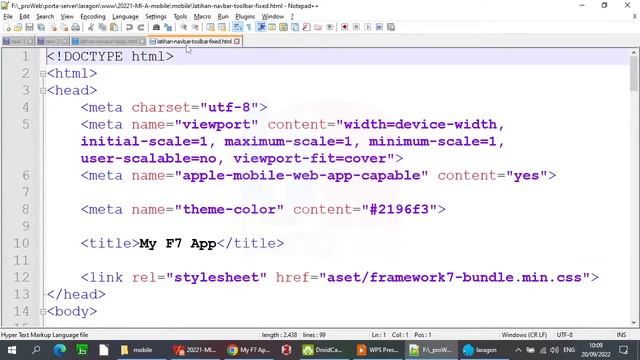Click the Cut scissors icon
The height and width of the screenshot is (360, 640).
(91, 27)
